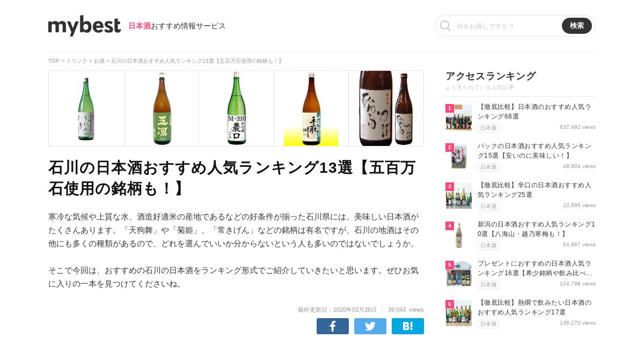Click the article title 石川の日本酒おすすめ人気ランキング13選
The width and height of the screenshot is (644, 338).
(232, 178)
